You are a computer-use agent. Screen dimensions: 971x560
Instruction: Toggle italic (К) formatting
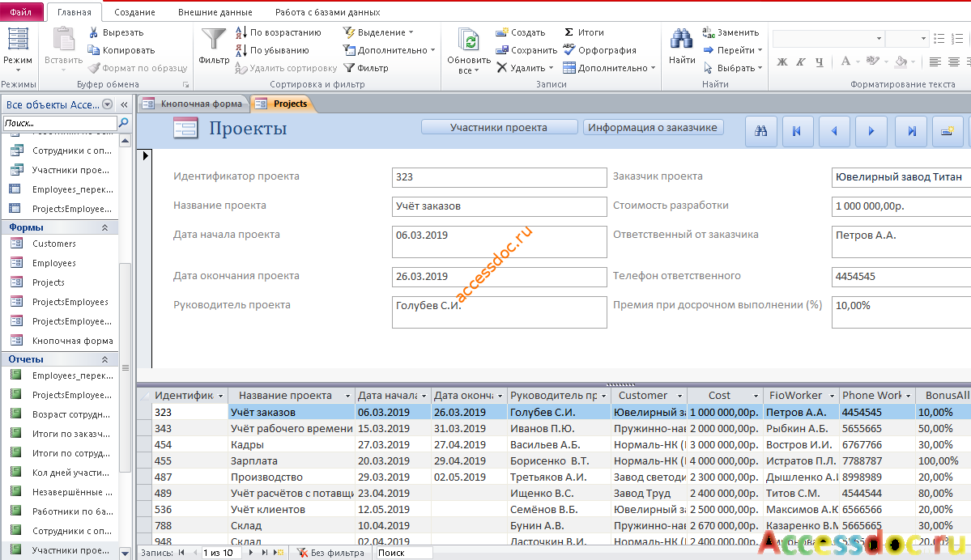point(801,62)
